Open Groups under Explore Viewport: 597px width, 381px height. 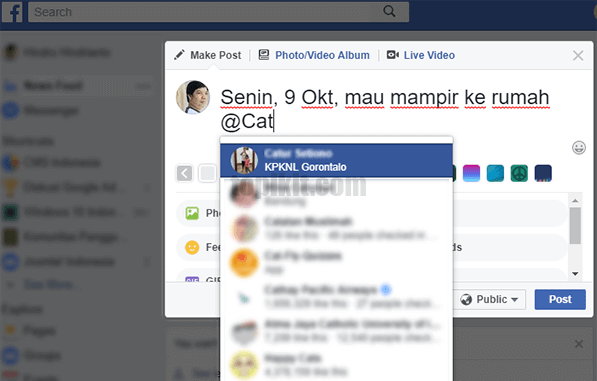(x=42, y=355)
